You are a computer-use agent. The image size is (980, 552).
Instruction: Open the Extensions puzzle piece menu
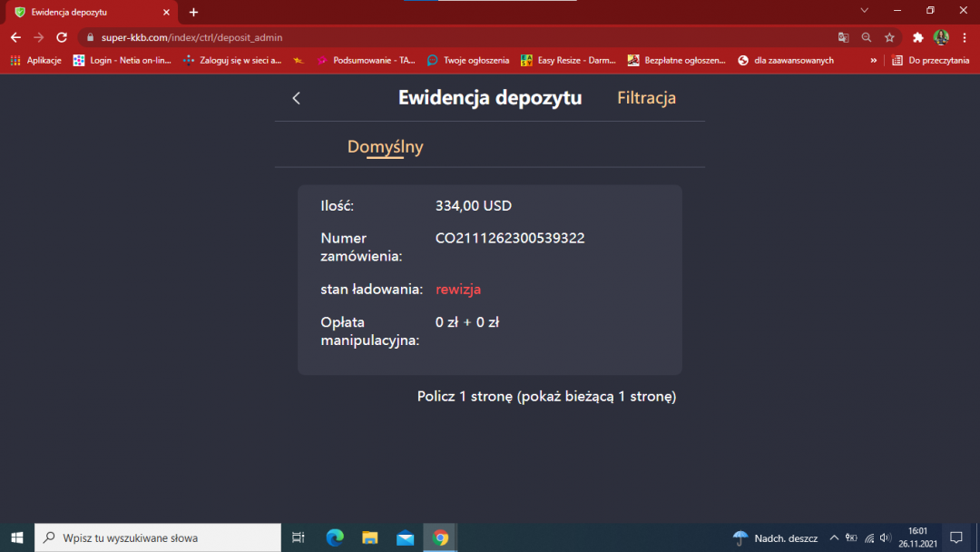(x=916, y=38)
